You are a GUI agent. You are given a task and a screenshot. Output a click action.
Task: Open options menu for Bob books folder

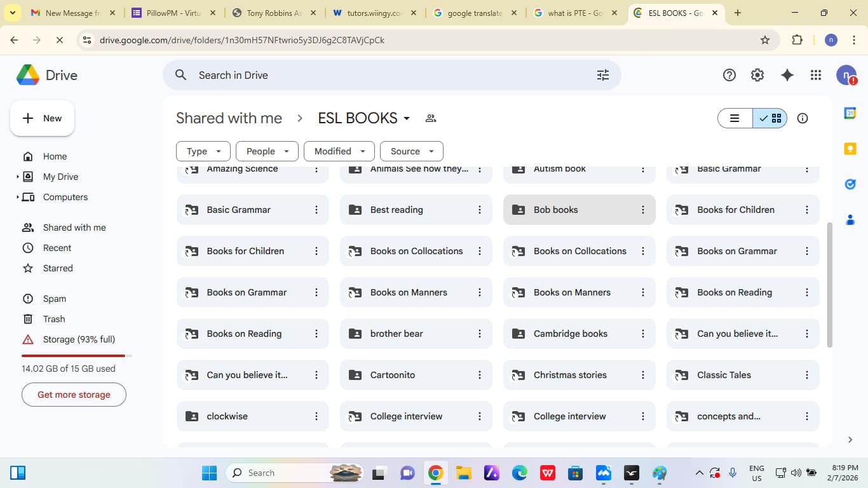642,209
